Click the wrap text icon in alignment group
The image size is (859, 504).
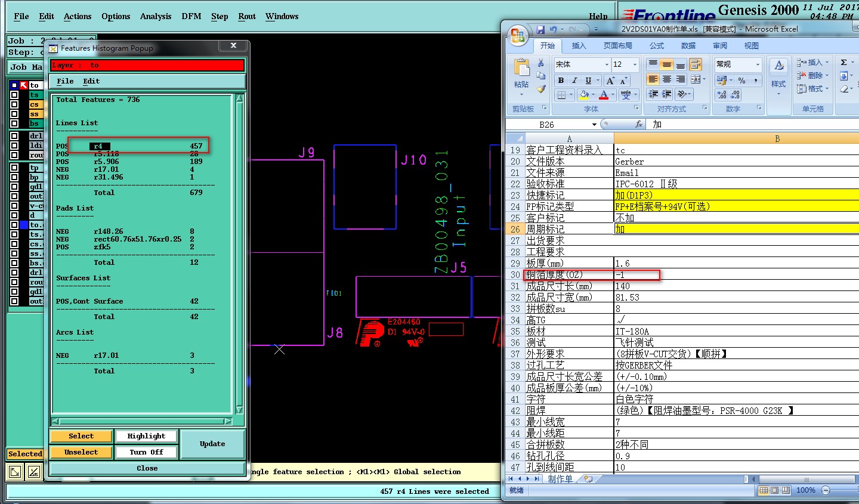(695, 64)
